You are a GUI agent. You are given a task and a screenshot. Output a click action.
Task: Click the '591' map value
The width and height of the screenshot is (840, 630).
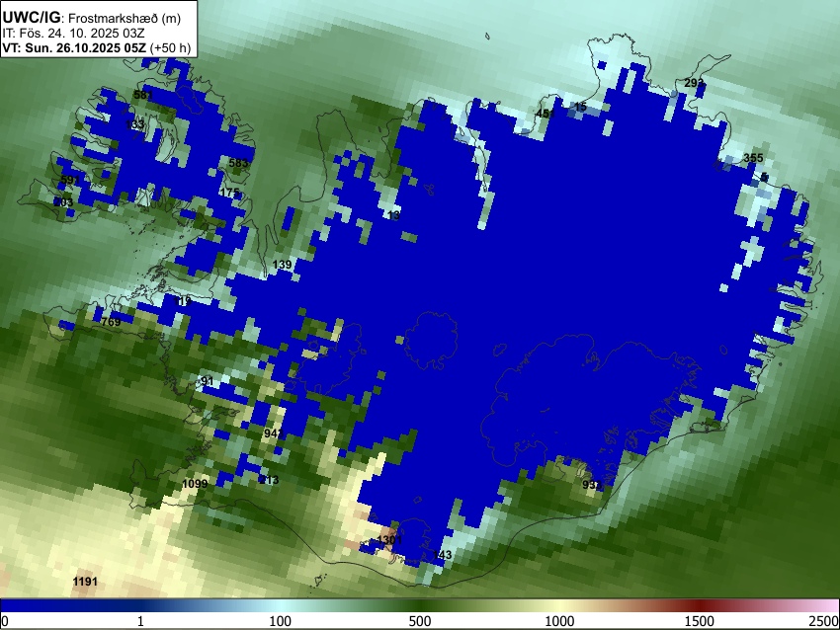[70, 180]
